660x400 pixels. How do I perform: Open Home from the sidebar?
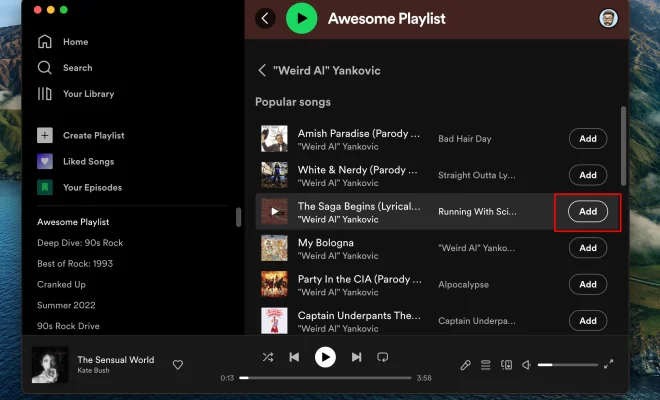pyautogui.click(x=63, y=42)
